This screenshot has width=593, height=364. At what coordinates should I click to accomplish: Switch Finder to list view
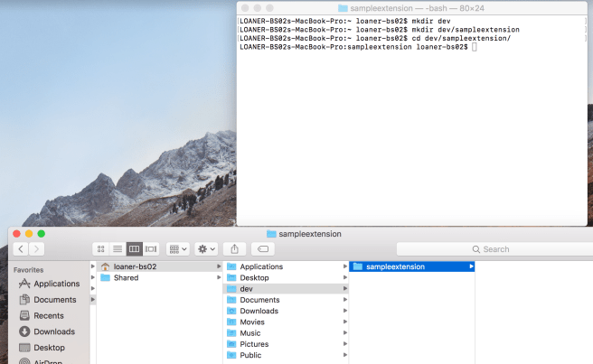(118, 248)
